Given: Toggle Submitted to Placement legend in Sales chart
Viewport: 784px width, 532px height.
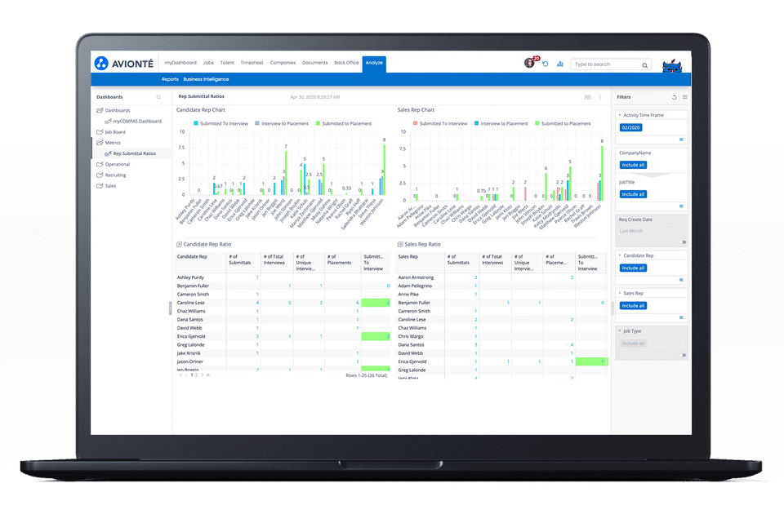Looking at the screenshot, I should click(563, 123).
